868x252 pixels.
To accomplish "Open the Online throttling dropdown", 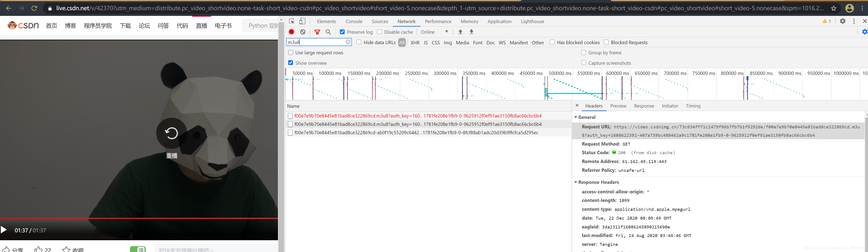I will click(435, 32).
